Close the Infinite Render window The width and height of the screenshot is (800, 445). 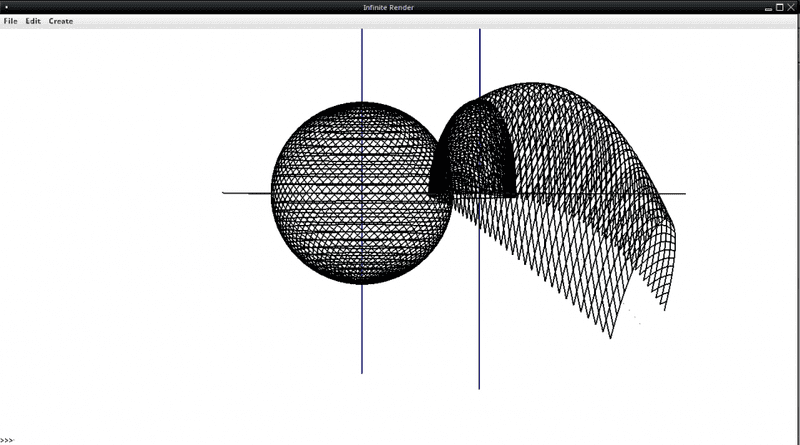click(792, 7)
